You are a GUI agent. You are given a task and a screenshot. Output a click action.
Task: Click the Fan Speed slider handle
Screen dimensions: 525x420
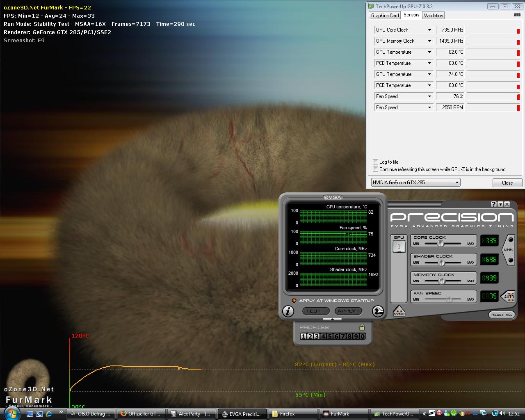coord(449,299)
